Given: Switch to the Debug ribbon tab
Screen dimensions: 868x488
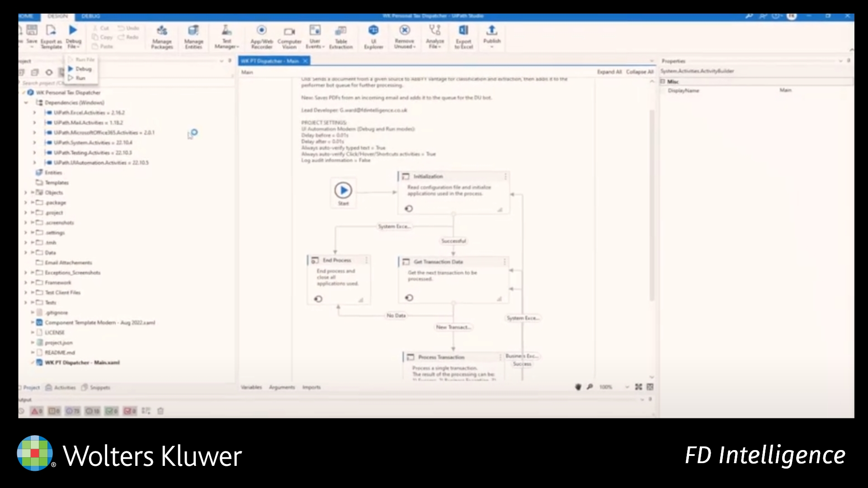Looking at the screenshot, I should tap(90, 16).
